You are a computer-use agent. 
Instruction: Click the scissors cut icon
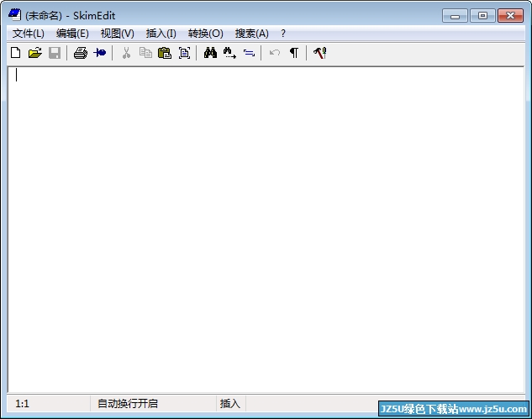tap(126, 53)
